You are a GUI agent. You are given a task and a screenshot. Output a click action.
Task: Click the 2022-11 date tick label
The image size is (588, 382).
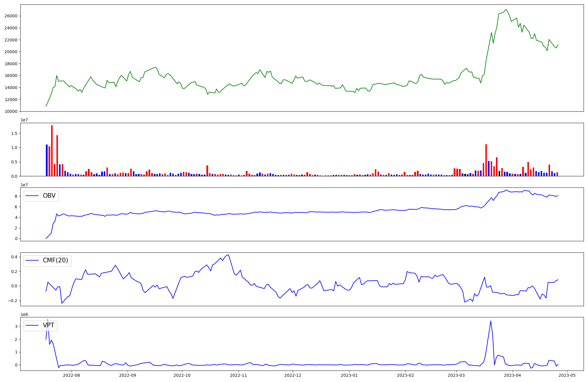tap(238, 375)
